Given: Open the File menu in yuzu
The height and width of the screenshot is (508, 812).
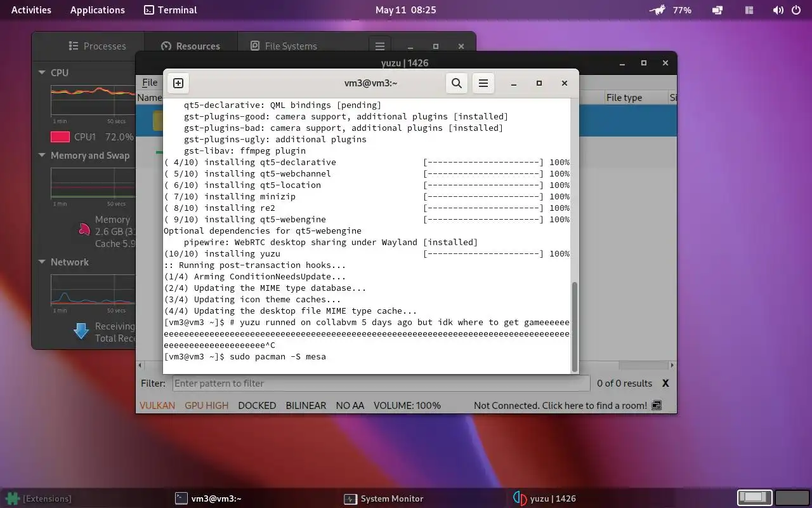Looking at the screenshot, I should [x=150, y=83].
